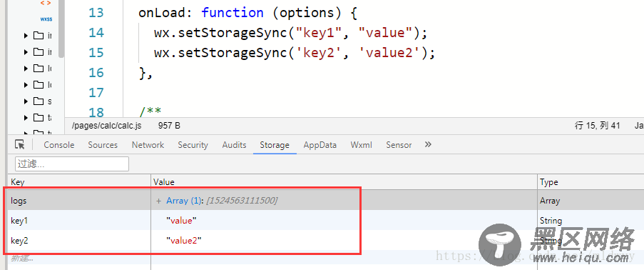The height and width of the screenshot is (270, 644).
Task: Click the /pages/calc/calc.js path in status bar
Action: [106, 126]
